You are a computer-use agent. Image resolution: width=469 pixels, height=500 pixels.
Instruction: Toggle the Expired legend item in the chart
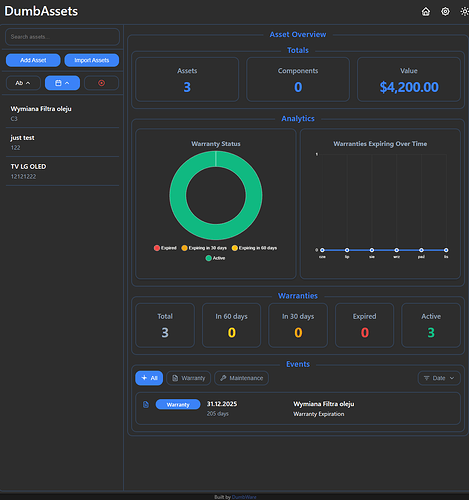(165, 248)
